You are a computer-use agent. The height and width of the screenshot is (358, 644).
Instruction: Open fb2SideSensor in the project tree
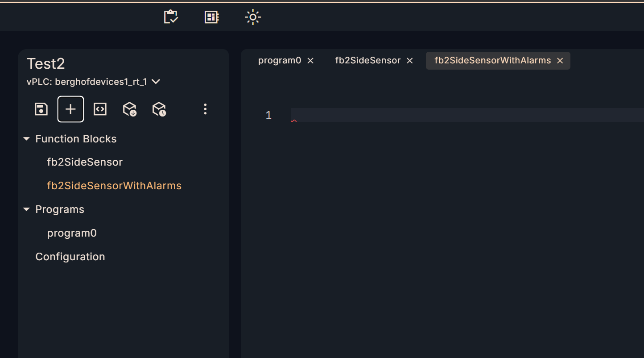pyautogui.click(x=85, y=162)
